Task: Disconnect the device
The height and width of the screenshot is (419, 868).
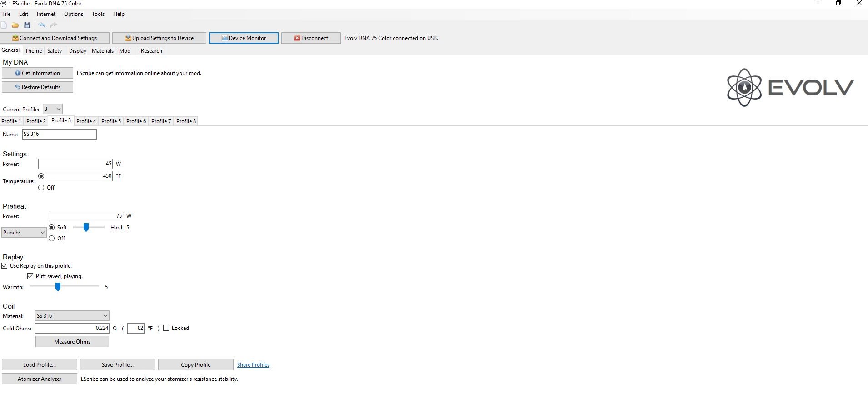Action: point(311,38)
